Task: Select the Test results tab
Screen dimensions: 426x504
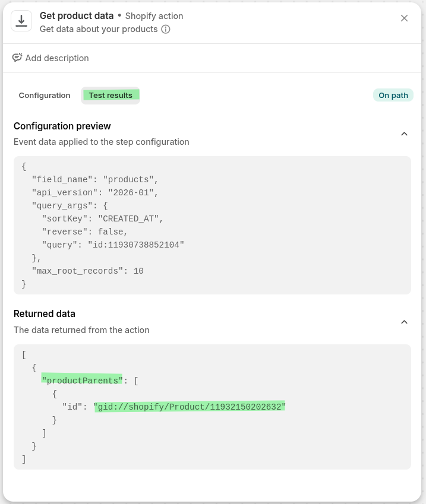Action: [111, 96]
